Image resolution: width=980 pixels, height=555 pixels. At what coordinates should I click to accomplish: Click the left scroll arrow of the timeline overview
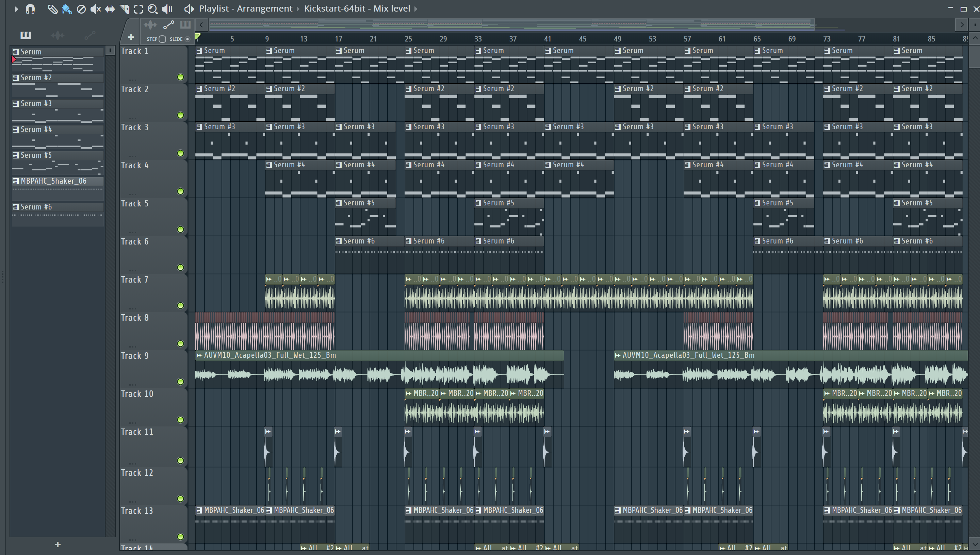tap(201, 25)
